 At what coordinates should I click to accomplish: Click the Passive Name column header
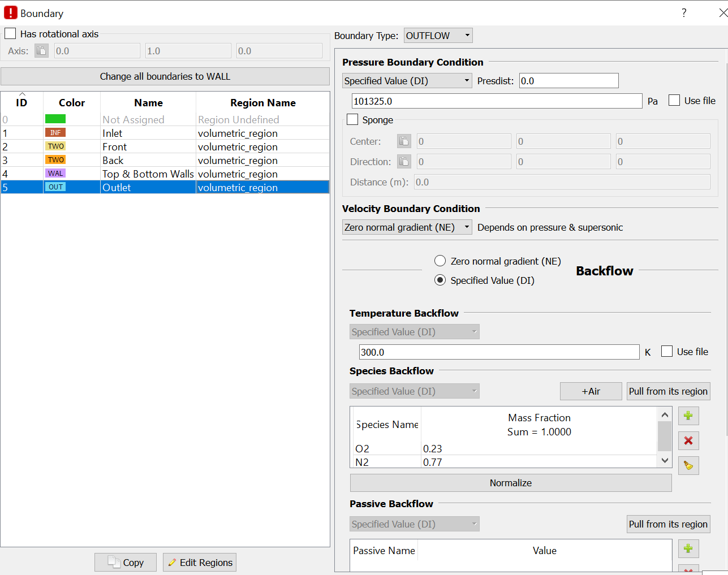coord(384,550)
